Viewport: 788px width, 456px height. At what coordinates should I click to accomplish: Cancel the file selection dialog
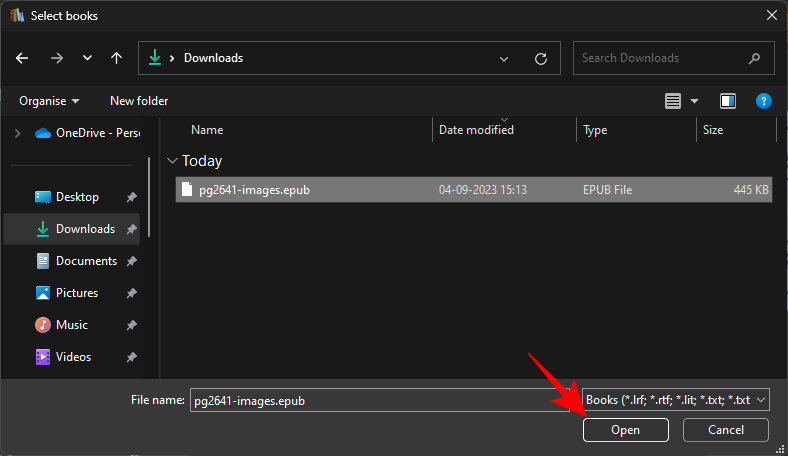[726, 429]
